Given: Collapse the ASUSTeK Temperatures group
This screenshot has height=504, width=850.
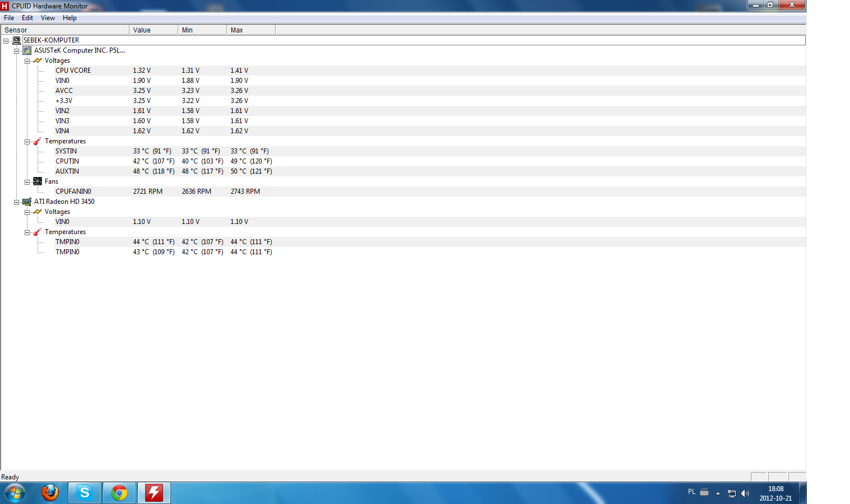Looking at the screenshot, I should [x=27, y=142].
